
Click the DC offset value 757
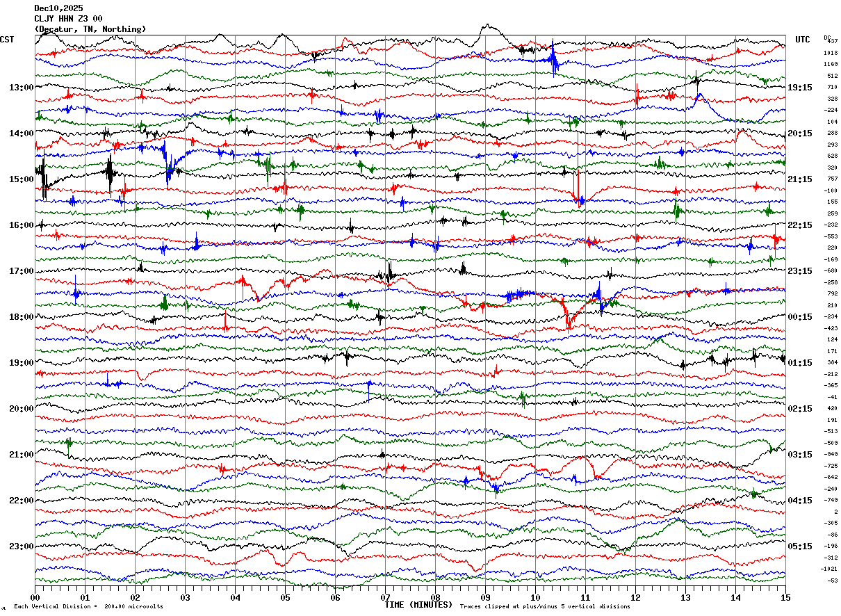(x=832, y=179)
